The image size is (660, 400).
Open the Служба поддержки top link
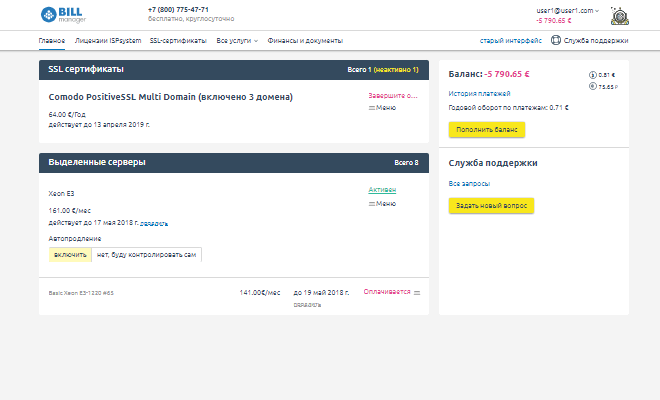596,41
